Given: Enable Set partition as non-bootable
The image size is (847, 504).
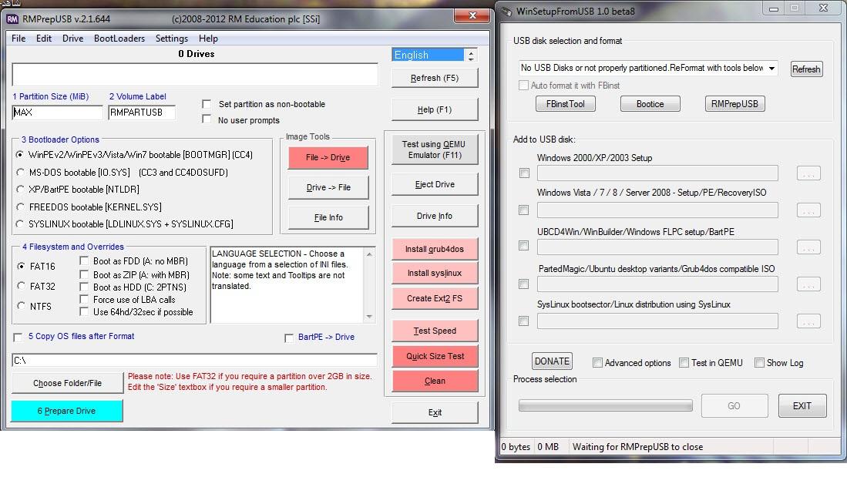Looking at the screenshot, I should click(207, 104).
